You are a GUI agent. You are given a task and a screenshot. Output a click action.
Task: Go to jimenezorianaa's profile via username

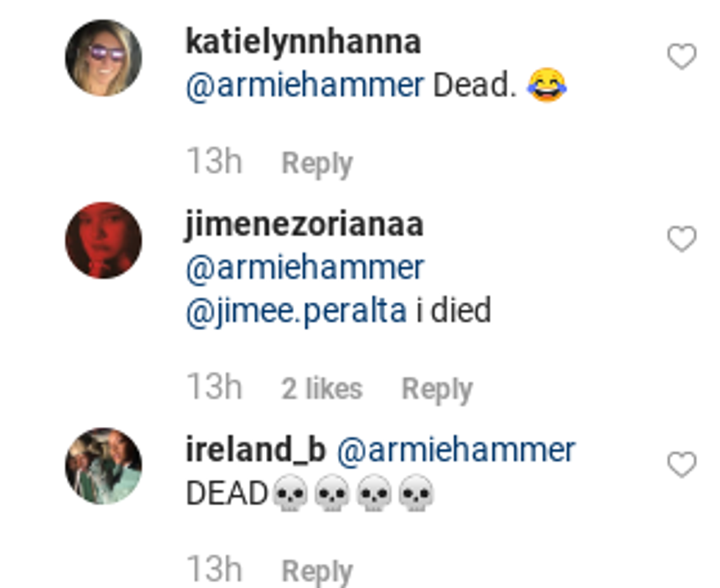[x=304, y=224]
